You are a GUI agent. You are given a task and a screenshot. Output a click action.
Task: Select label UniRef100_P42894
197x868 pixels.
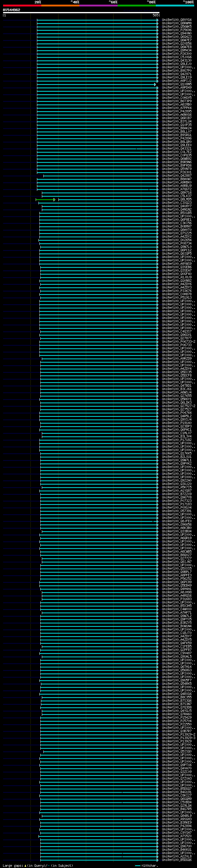coord(177,826)
